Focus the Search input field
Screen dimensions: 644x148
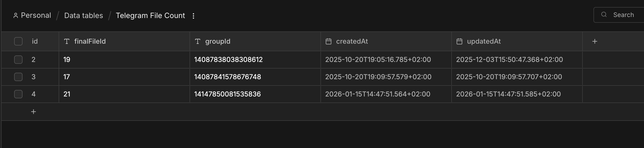pyautogui.click(x=626, y=15)
